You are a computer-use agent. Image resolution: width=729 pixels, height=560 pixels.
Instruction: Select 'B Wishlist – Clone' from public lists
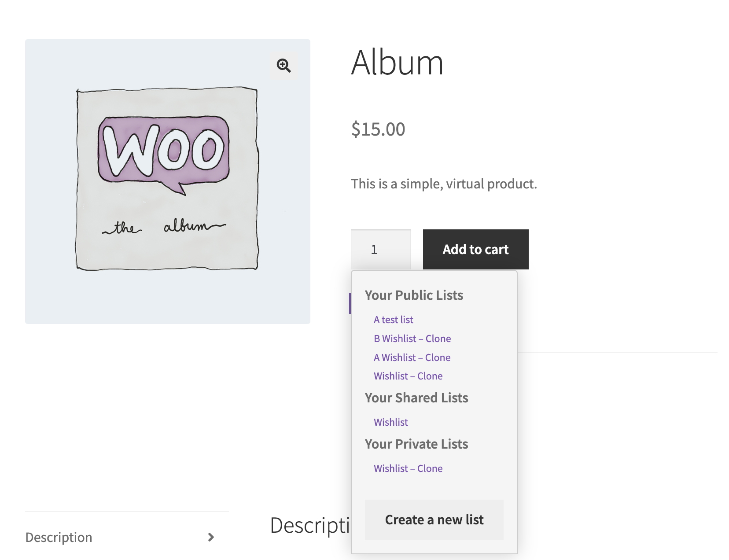point(412,339)
